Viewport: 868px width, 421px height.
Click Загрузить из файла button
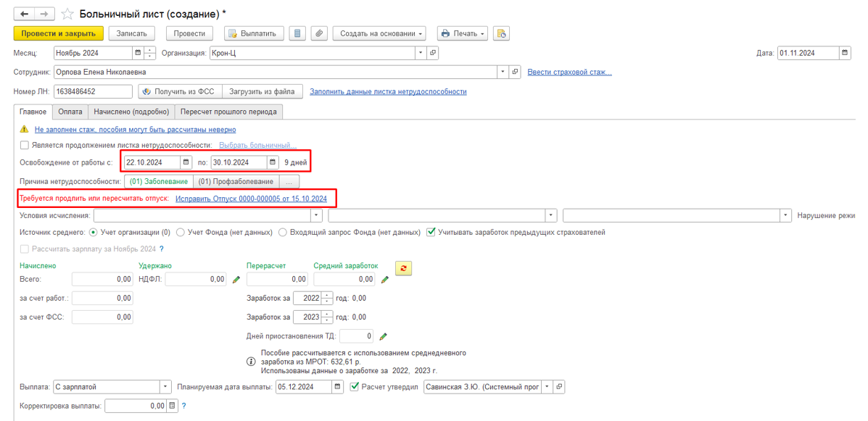(263, 91)
